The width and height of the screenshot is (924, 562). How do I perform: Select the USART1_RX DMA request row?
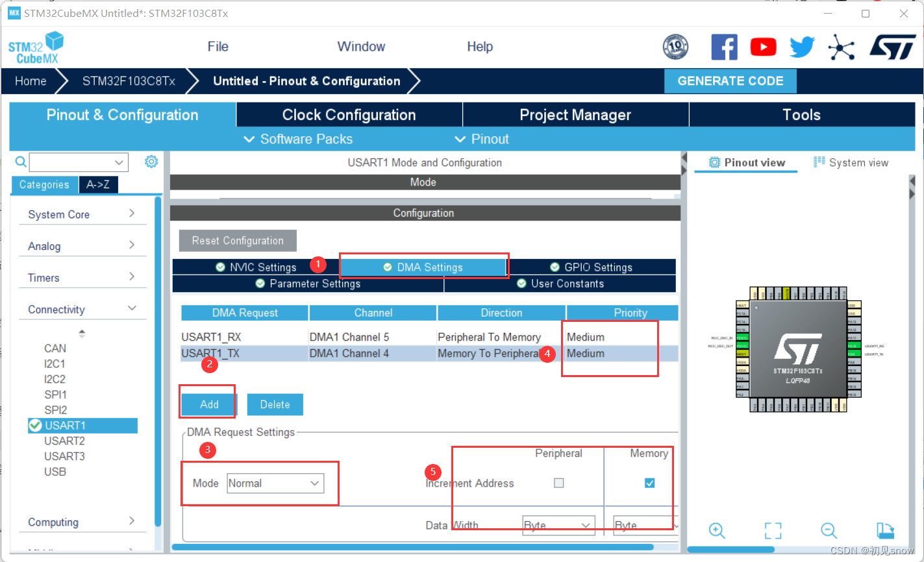(429, 337)
